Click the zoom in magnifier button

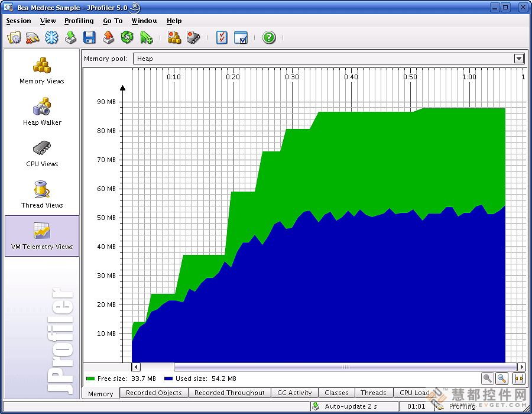click(x=487, y=379)
